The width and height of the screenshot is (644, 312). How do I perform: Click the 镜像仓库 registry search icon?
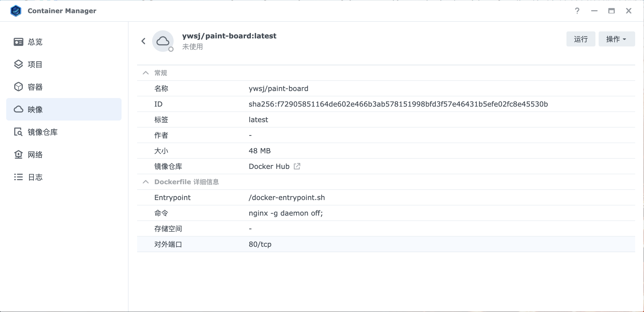pos(18,132)
